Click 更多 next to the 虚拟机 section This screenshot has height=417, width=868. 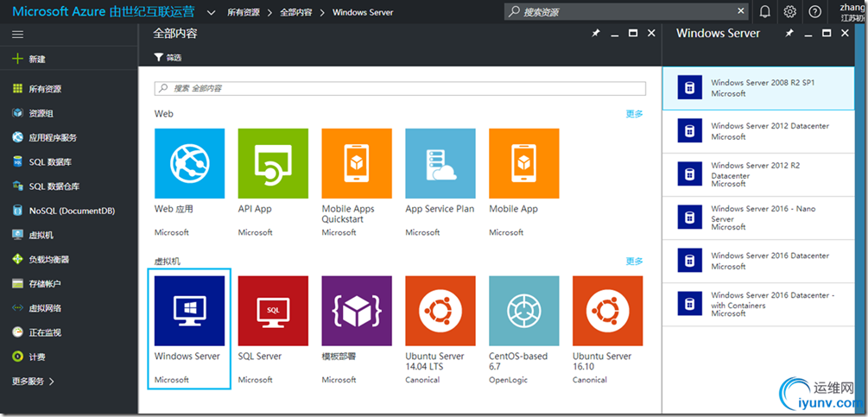(635, 261)
